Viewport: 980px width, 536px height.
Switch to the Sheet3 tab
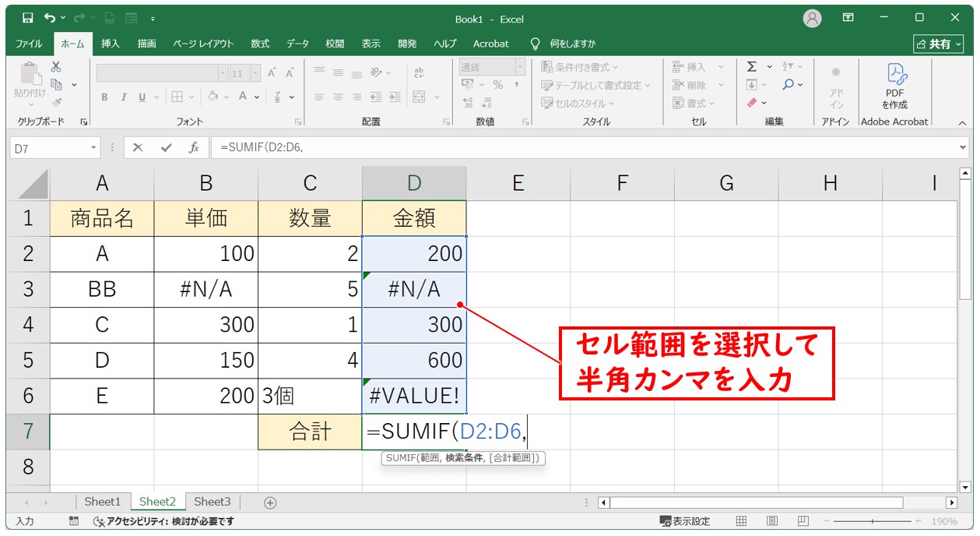[213, 502]
